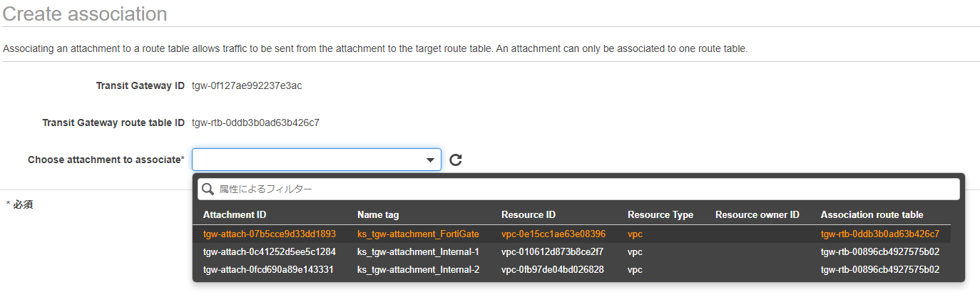Click route table tgw-rtb-0ddb3b0ad63b426c7 in FortiGate row
The image size is (980, 302).
880,234
